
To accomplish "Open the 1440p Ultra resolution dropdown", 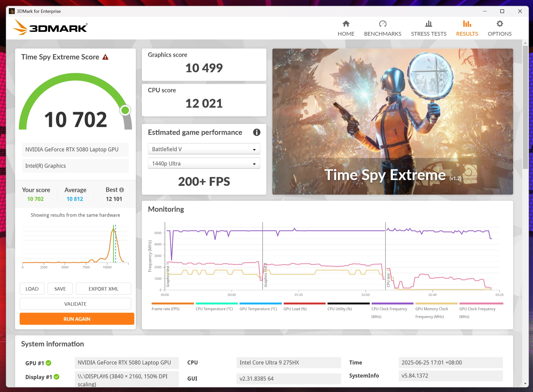I will pyautogui.click(x=204, y=164).
